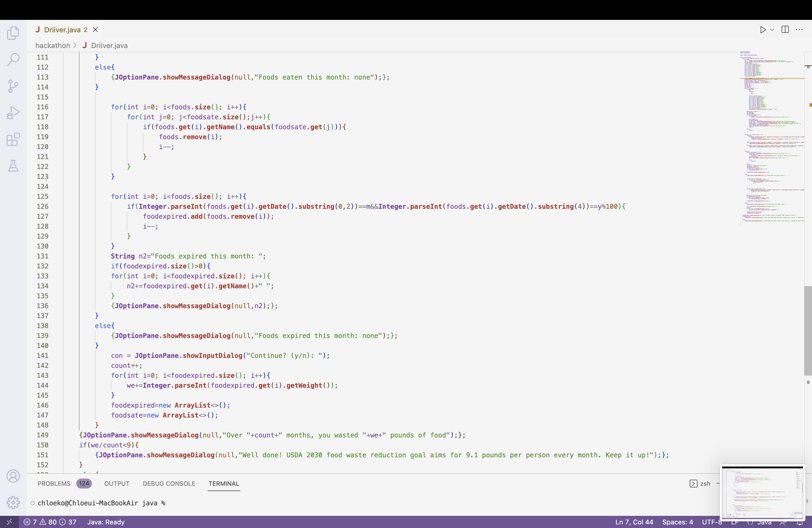Viewport: 812px width, 528px height.
Task: Open the Explorer view icon
Action: coord(13,33)
